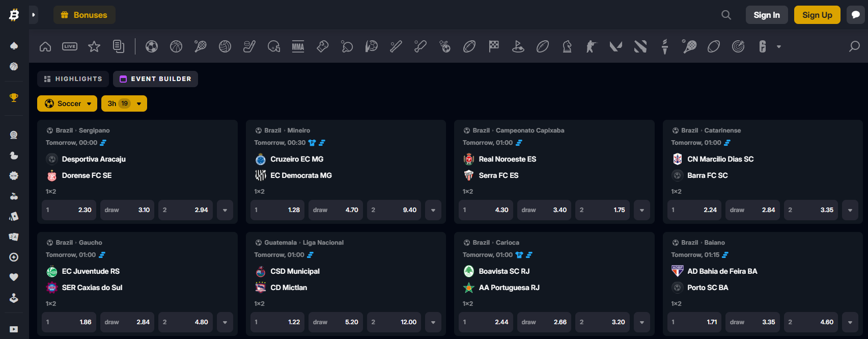The width and height of the screenshot is (868, 339).
Task: Bet on Barra FC SC win at 3.35
Action: tap(811, 210)
